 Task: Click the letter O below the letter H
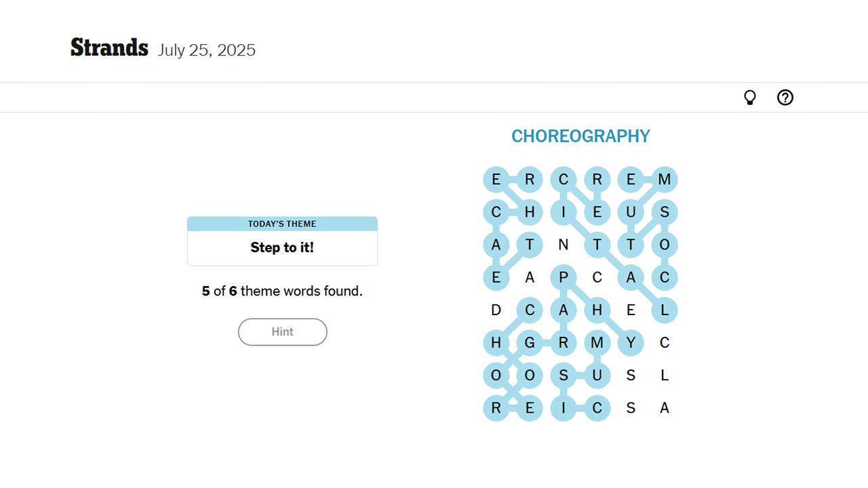pos(496,375)
